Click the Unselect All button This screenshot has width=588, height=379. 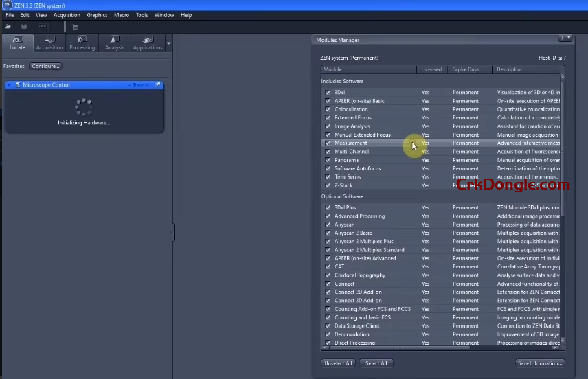pyautogui.click(x=338, y=363)
